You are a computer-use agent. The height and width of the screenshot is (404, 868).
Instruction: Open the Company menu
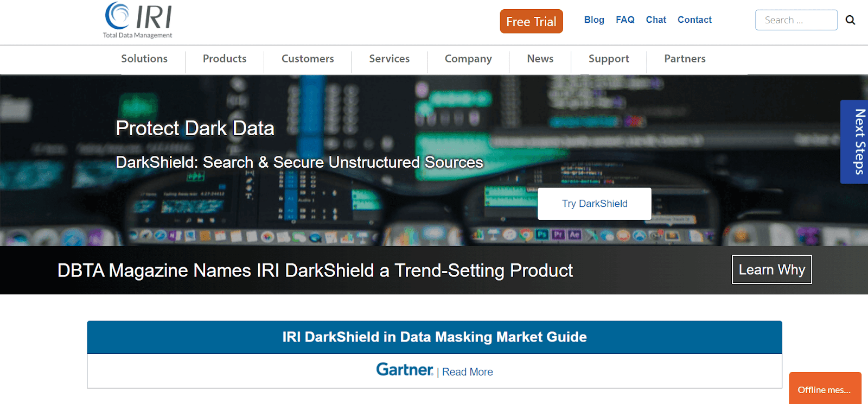pyautogui.click(x=468, y=59)
